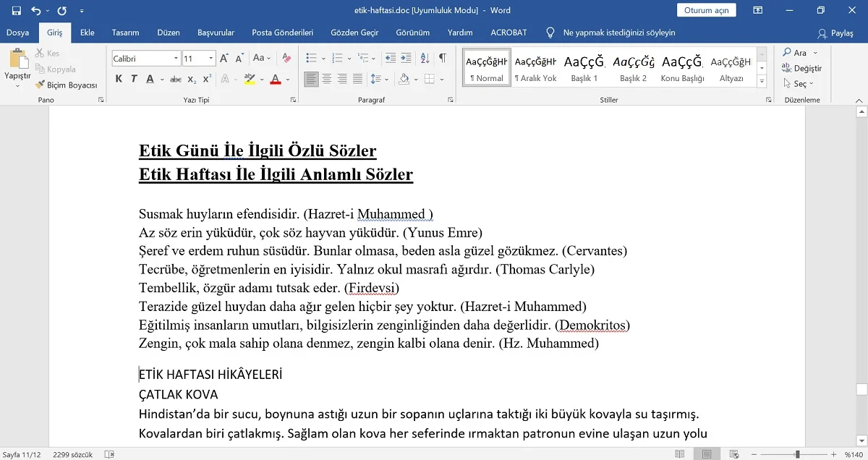Toggle center alignment
This screenshot has width=868, height=460.
tap(327, 80)
